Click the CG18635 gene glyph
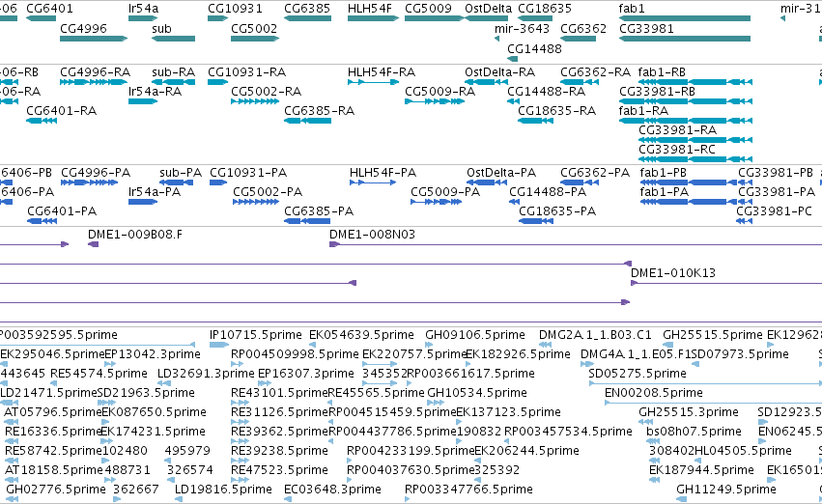Image resolution: width=822 pixels, height=504 pixels. 535,18
